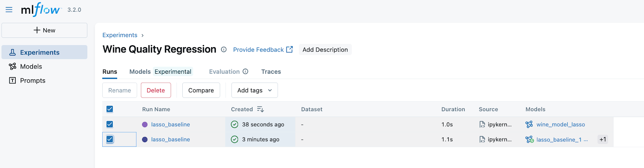Click the Experiments breadcrumb link
This screenshot has width=644, height=168.
[x=120, y=35]
